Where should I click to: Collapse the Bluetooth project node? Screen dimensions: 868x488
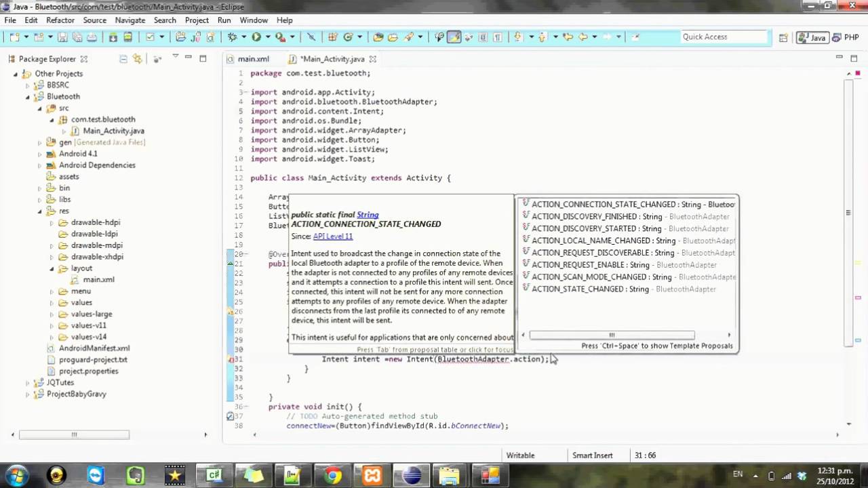click(x=28, y=97)
